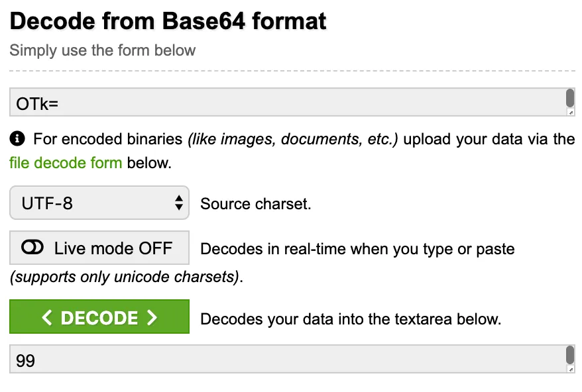The image size is (582, 392).
Task: Open the UTF-8 source charset dropdown
Action: (99, 203)
